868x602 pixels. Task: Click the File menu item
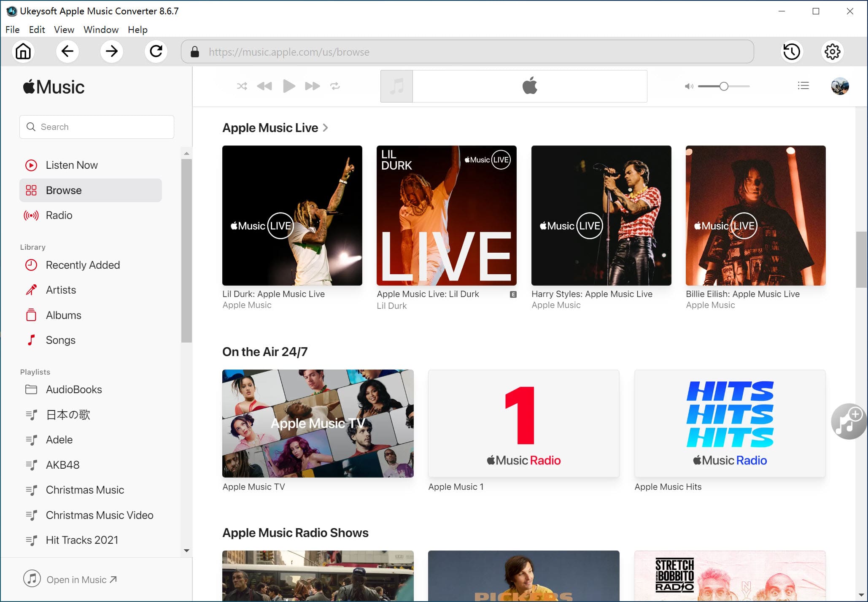tap(11, 30)
